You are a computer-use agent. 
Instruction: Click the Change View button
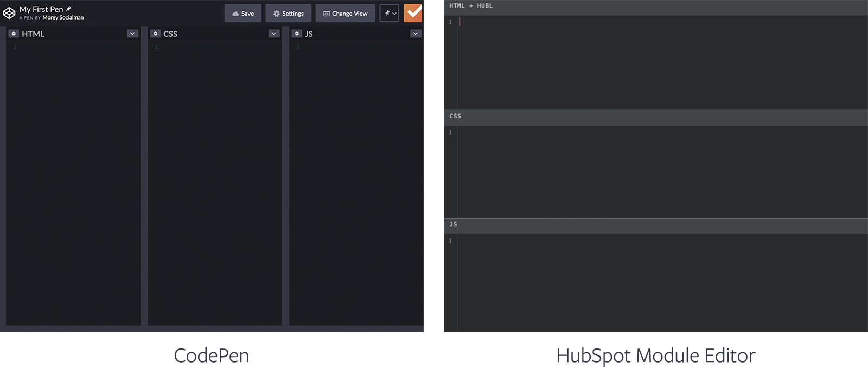(346, 14)
